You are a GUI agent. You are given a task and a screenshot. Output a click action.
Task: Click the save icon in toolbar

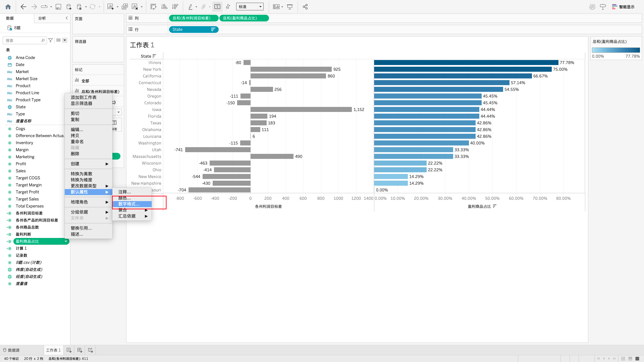coord(58,7)
